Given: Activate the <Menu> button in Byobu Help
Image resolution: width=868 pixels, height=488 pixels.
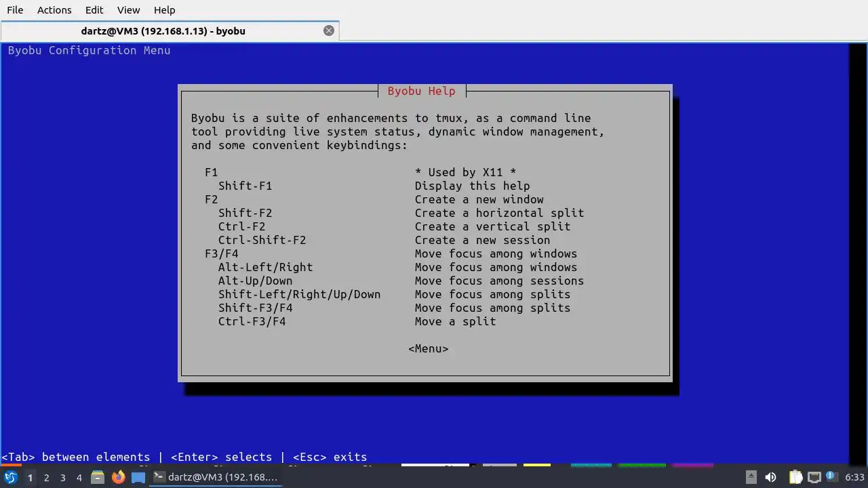Looking at the screenshot, I should (x=428, y=348).
